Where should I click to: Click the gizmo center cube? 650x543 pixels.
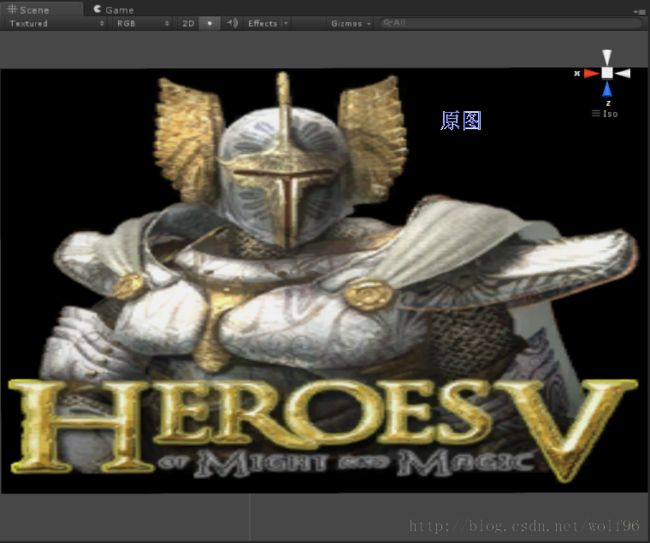click(607, 73)
